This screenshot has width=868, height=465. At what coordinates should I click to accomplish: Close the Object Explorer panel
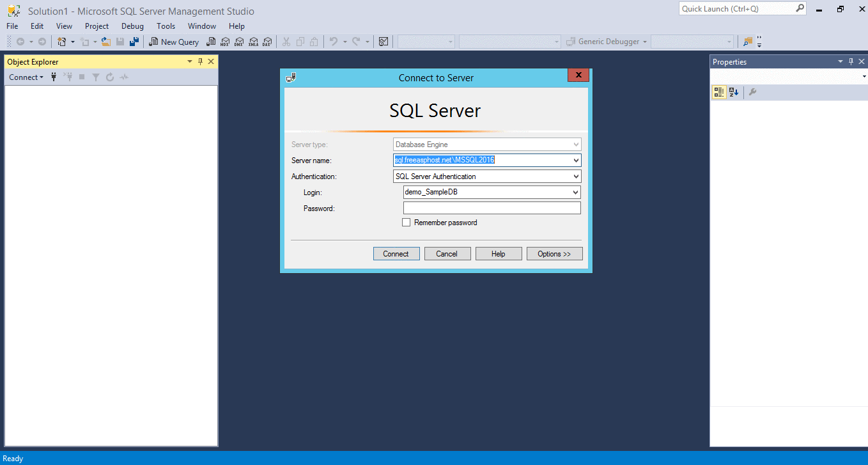coord(211,61)
